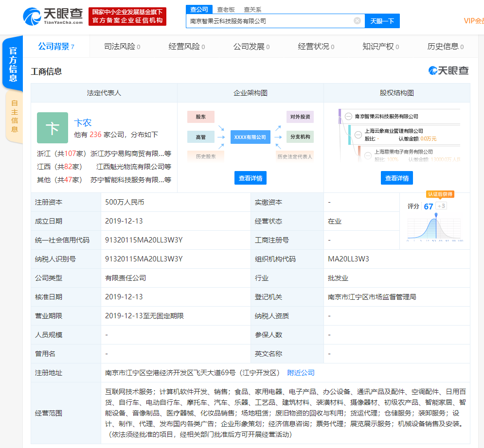This screenshot has width=484, height=448.
Task: Collapse the 上海云象商业管理有限公司 tree node
Action: (359, 135)
